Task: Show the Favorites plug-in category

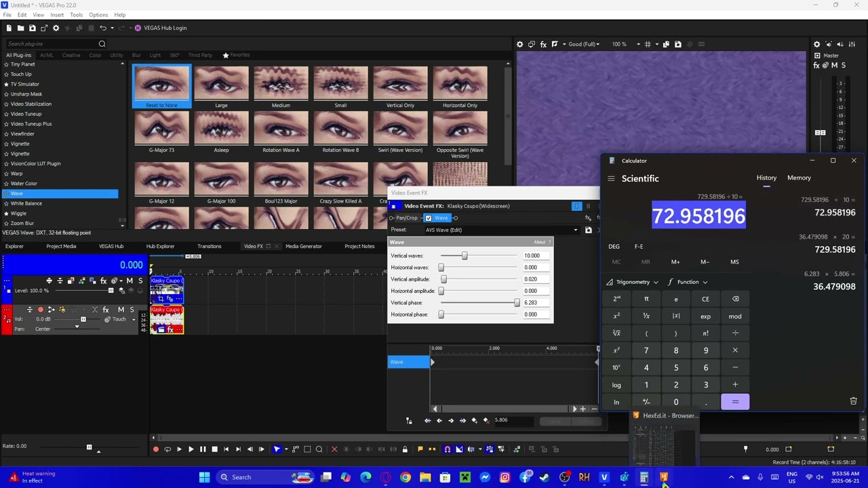Action: 237,55
